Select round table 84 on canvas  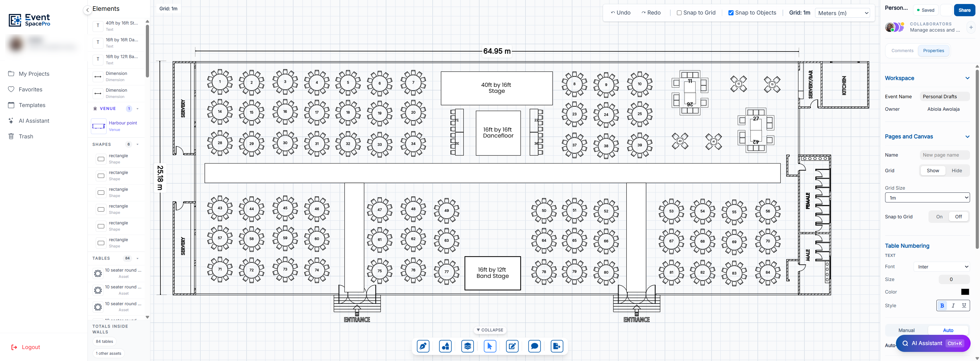[x=767, y=272]
